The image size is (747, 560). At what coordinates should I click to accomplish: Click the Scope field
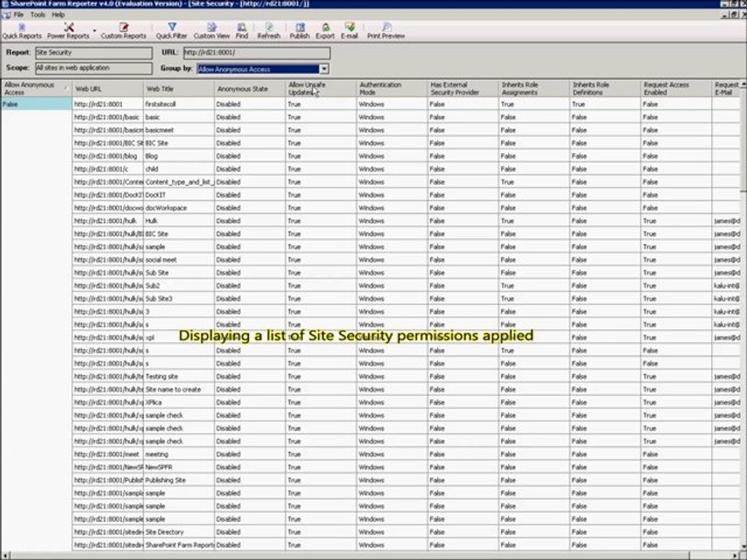(x=94, y=68)
